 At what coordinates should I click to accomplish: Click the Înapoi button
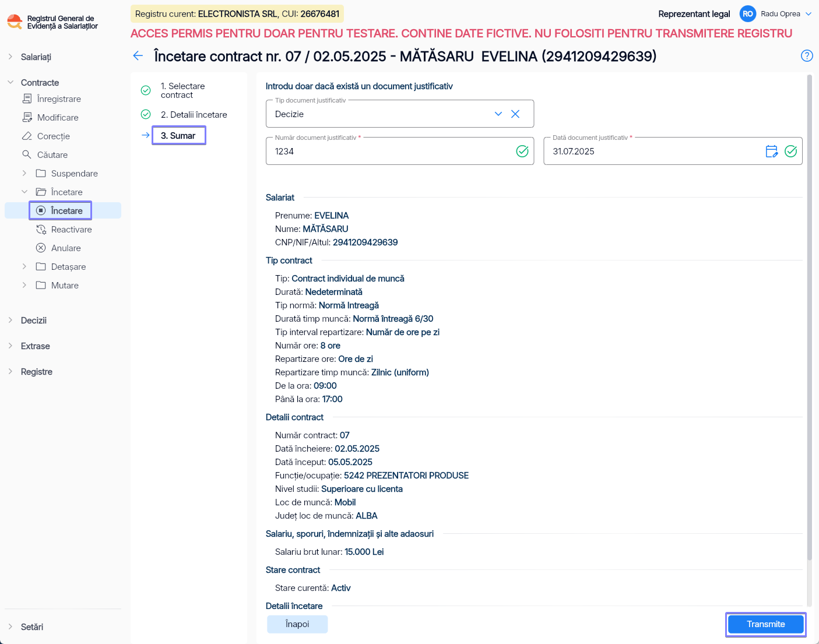(x=297, y=624)
